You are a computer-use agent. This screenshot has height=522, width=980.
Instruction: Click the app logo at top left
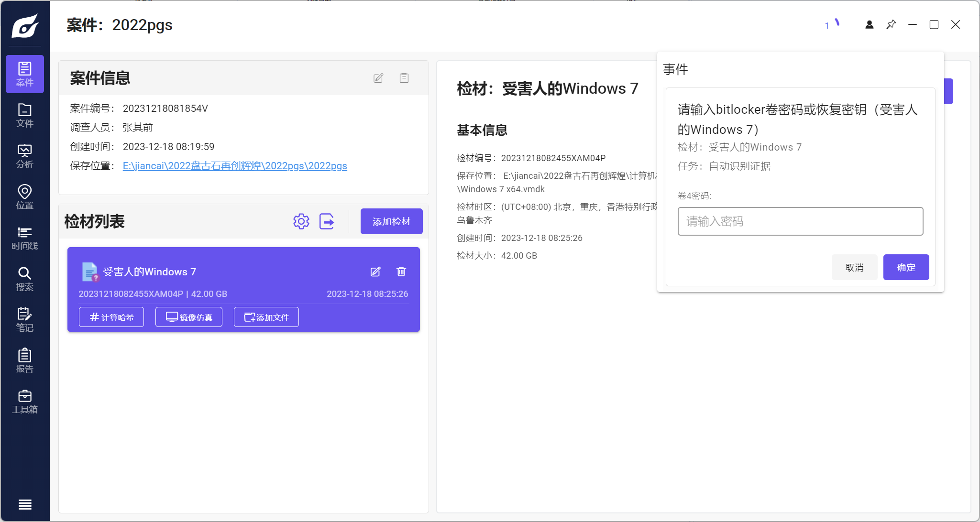(x=25, y=25)
